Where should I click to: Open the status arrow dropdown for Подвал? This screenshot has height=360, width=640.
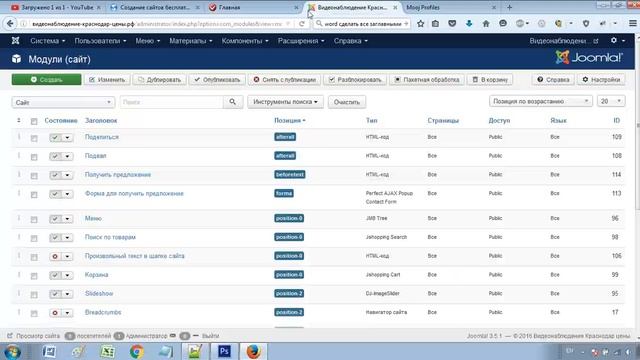(x=67, y=156)
